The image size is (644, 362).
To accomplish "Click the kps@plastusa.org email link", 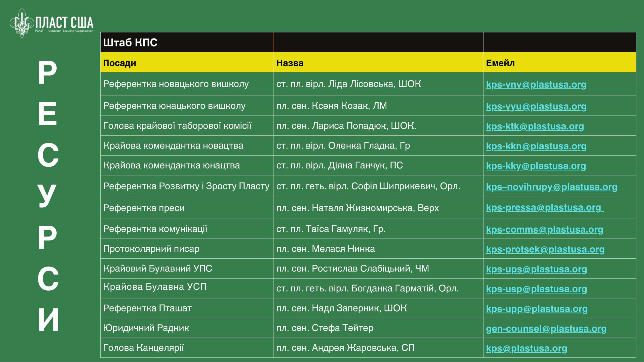I will (526, 348).
